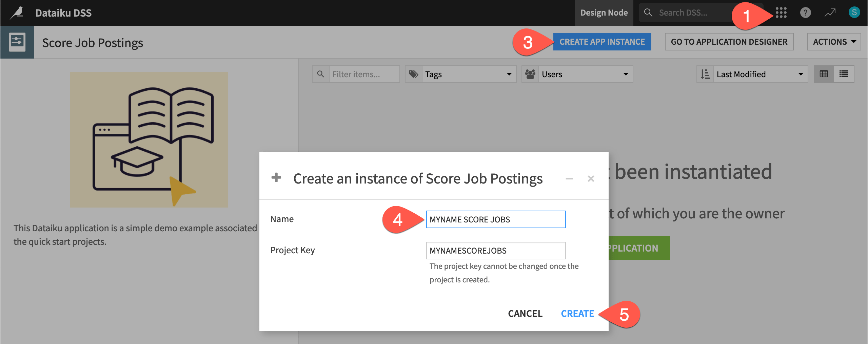Select the app settings icon beside Score Job Postings
Viewport: 868px width, 344px height.
[17, 42]
